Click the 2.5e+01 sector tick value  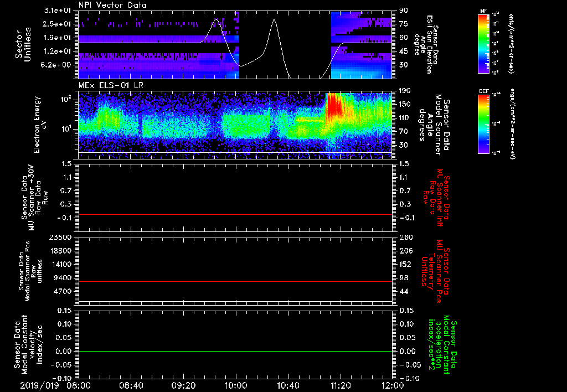coord(58,24)
